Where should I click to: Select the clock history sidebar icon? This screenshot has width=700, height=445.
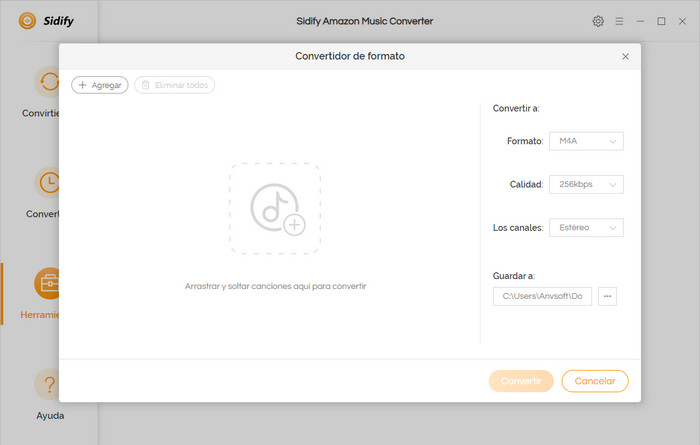pyautogui.click(x=47, y=183)
